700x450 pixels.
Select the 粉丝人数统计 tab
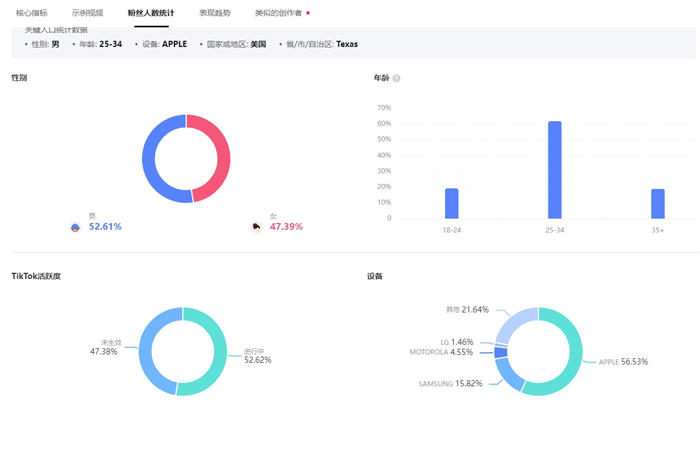pos(150,13)
